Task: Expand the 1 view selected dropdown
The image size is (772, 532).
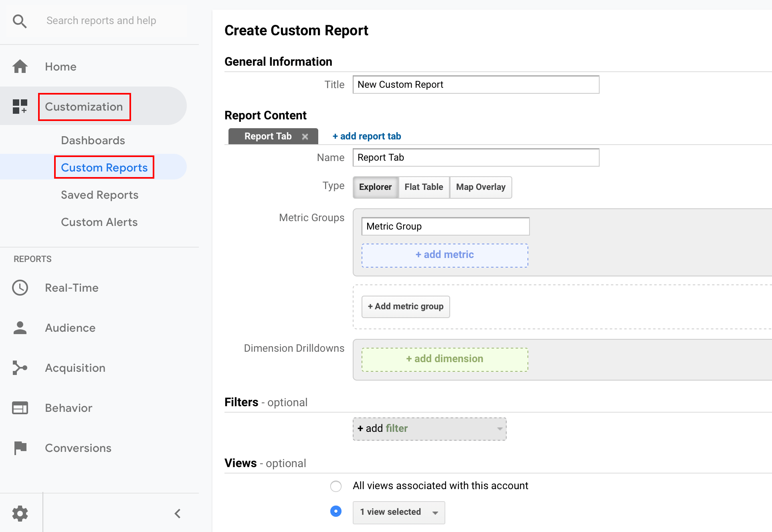Action: coord(399,512)
